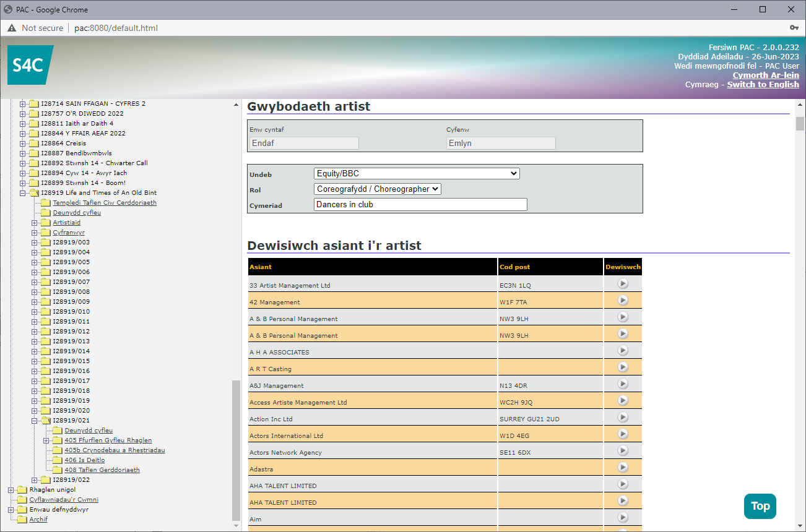
Task: Open 406 Is Deitlo in tree
Action: coord(84,460)
